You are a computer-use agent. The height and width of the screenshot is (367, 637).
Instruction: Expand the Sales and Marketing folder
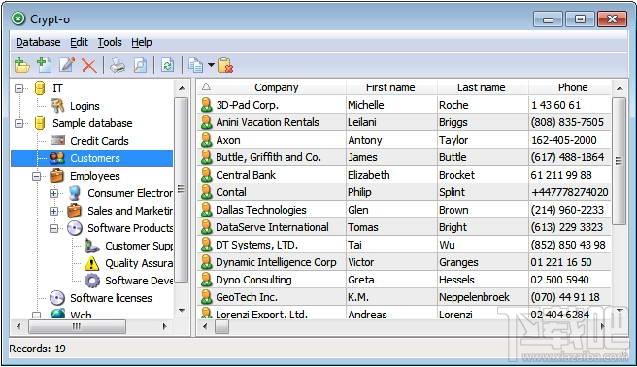tap(54, 211)
